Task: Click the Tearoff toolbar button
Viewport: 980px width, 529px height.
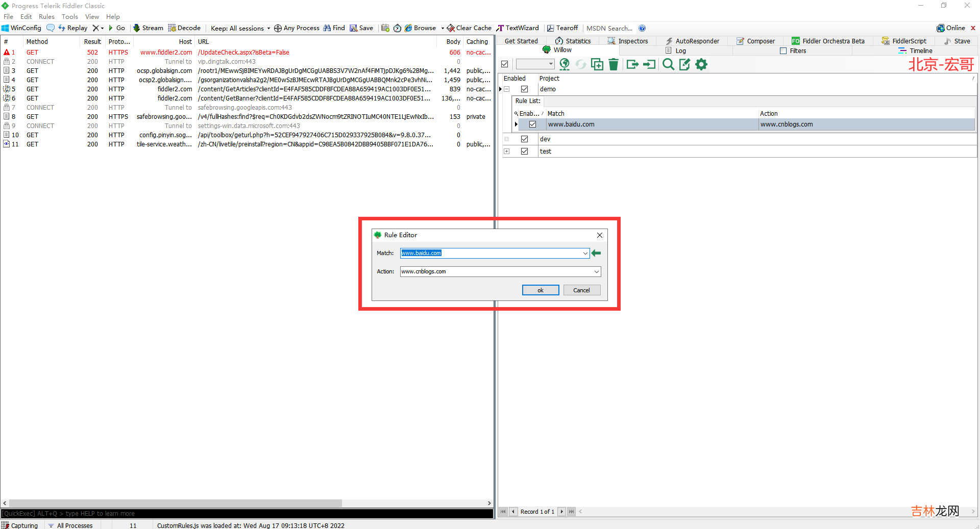Action: (562, 28)
